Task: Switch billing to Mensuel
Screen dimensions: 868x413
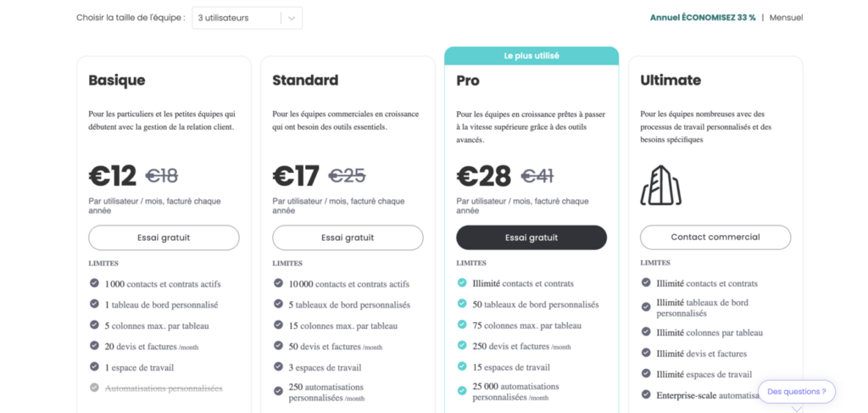Action: click(786, 18)
